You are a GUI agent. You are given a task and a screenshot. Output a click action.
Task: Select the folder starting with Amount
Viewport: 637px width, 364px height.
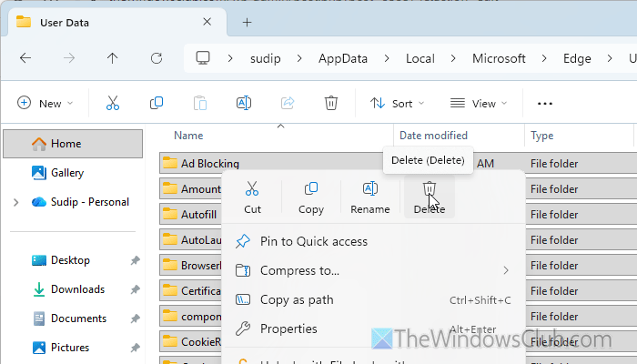[190, 189]
